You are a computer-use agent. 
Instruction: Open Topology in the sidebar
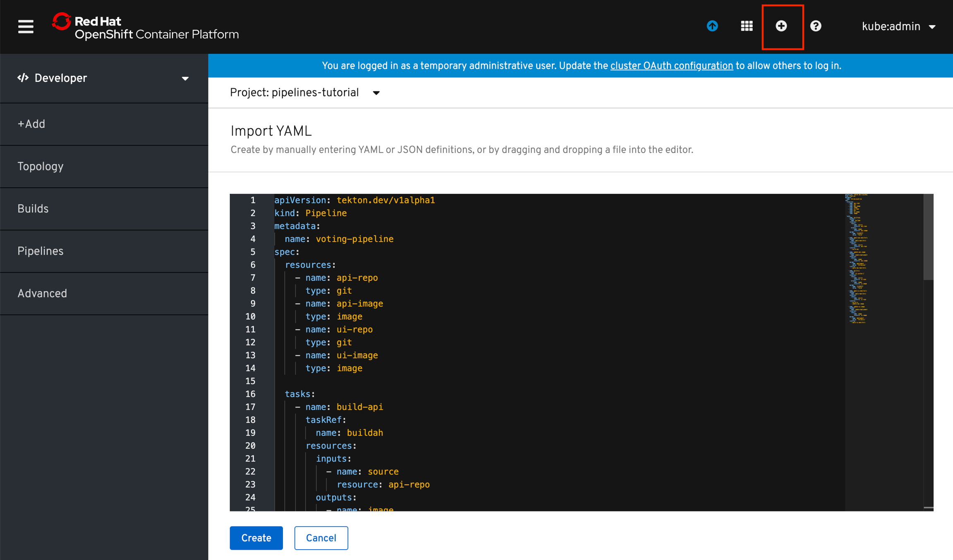point(41,167)
